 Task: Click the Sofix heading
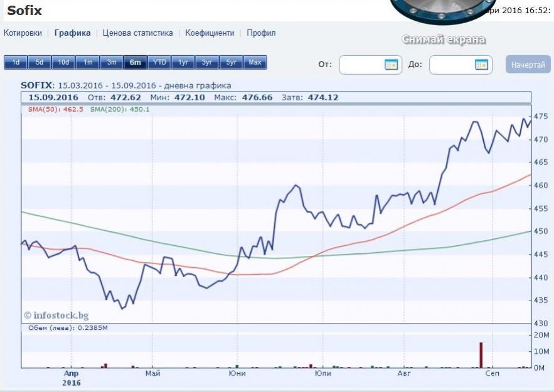click(24, 10)
